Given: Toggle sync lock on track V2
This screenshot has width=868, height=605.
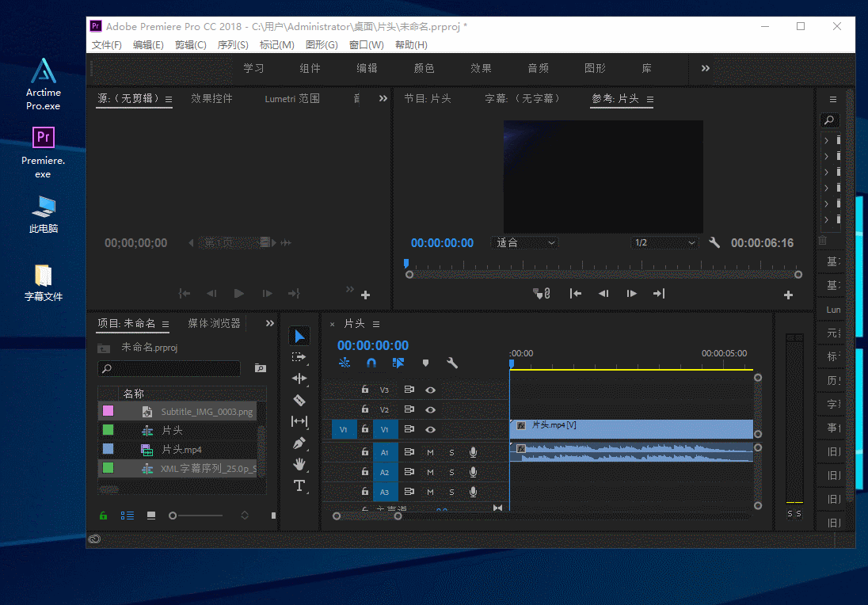Looking at the screenshot, I should pyautogui.click(x=409, y=409).
